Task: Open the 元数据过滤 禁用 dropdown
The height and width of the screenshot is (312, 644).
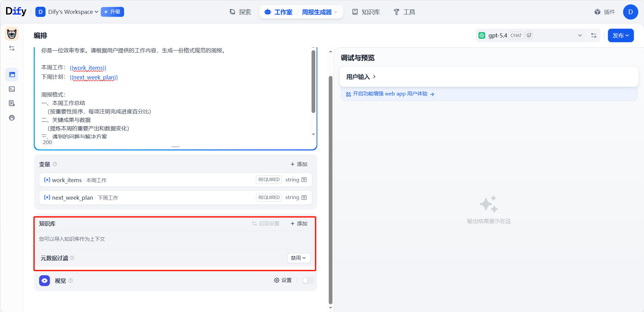Action: tap(298, 258)
